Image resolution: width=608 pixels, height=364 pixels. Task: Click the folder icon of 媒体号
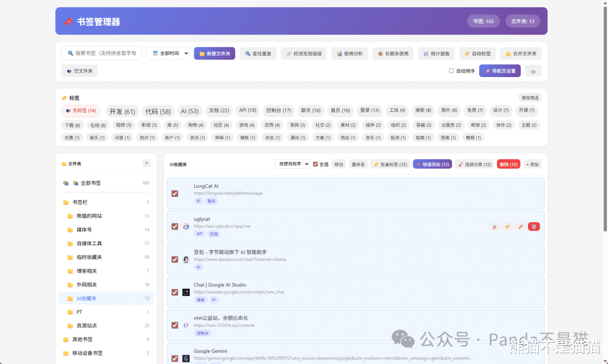coord(70,230)
